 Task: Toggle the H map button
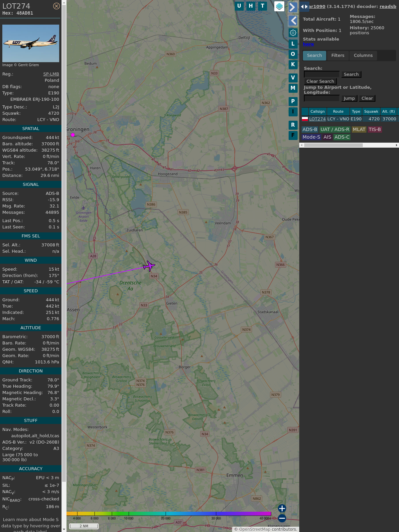tap(251, 6)
